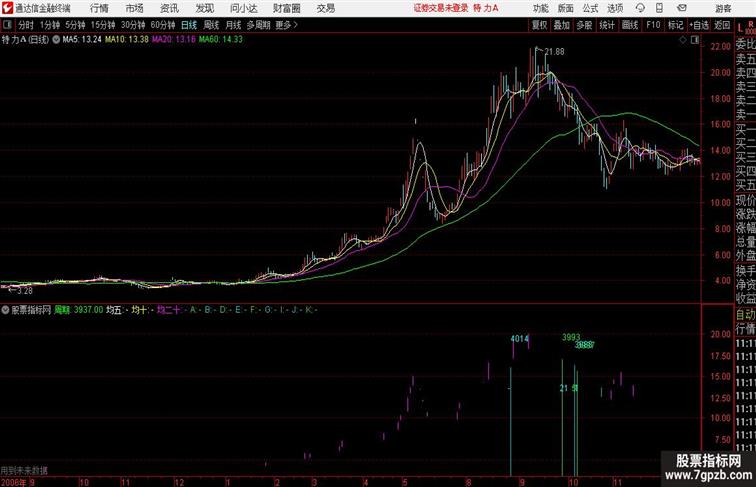
Task: Click the 2006年 date axis label
Action: coord(14,482)
